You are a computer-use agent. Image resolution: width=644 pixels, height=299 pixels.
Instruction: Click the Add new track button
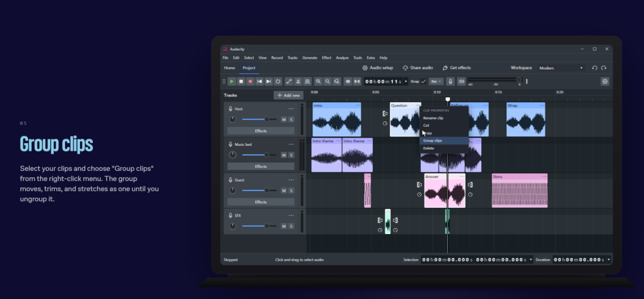(289, 95)
